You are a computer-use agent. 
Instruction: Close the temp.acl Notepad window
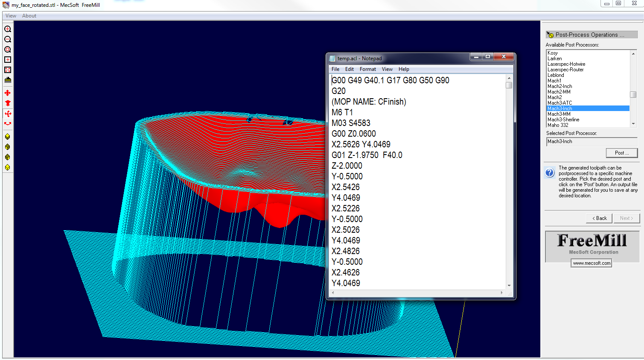(504, 57)
